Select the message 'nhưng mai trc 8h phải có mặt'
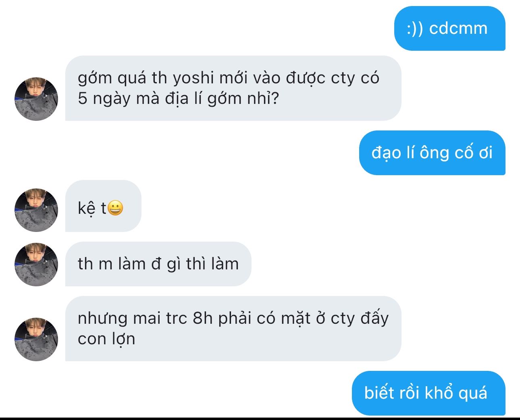 pyautogui.click(x=233, y=329)
